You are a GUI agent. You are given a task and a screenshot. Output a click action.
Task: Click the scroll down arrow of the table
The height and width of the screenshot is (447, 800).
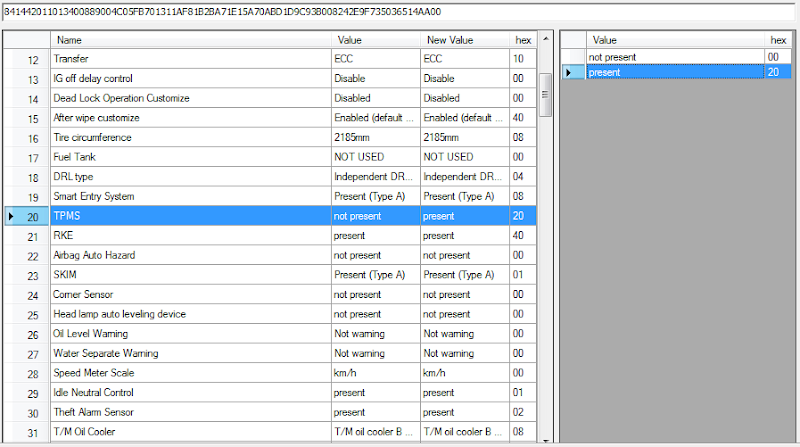click(545, 440)
